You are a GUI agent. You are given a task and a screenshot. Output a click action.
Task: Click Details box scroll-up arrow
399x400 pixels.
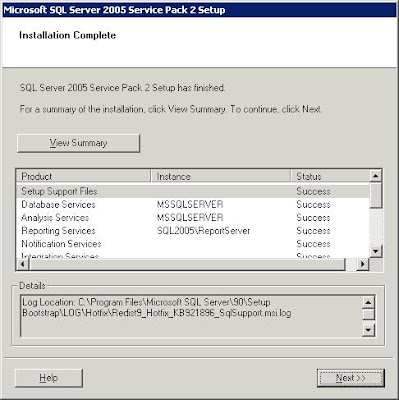368,302
